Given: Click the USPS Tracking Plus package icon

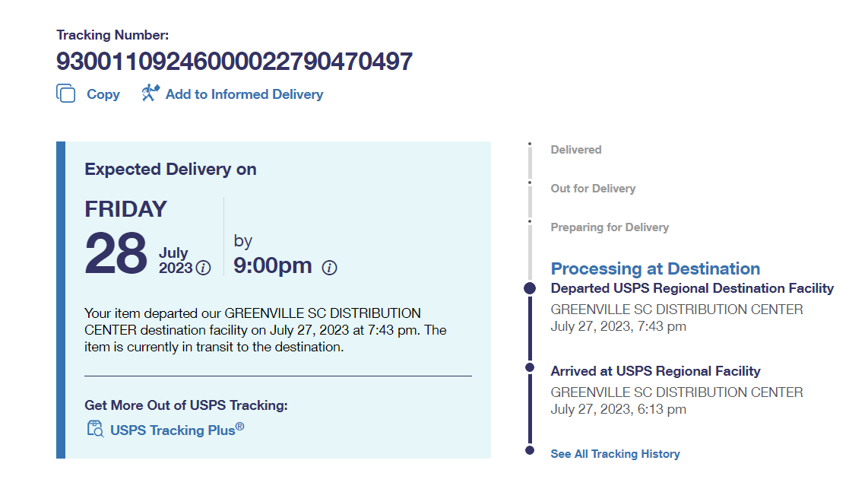Looking at the screenshot, I should tap(95, 430).
